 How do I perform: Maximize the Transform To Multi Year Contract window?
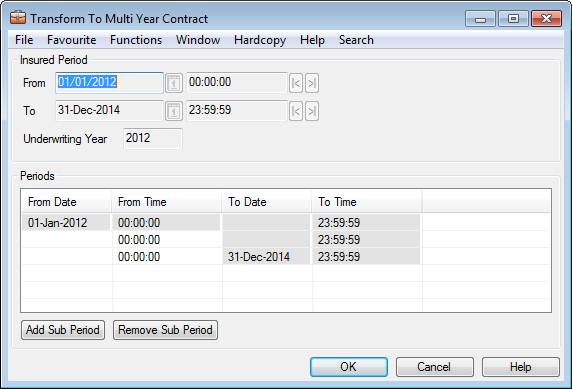[513, 19]
